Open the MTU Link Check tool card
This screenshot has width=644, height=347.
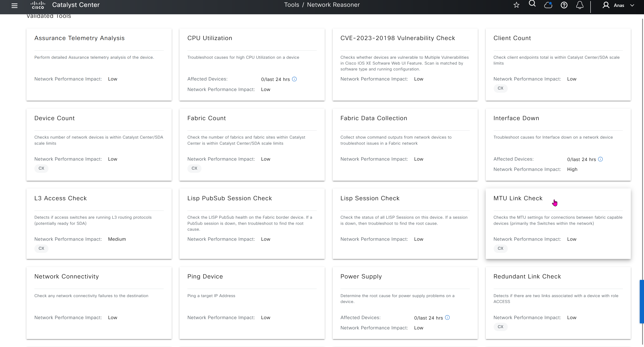pyautogui.click(x=518, y=198)
